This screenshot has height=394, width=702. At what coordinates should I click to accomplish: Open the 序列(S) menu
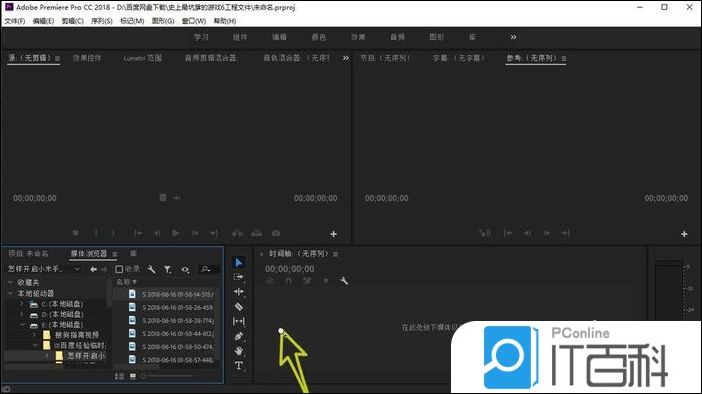coord(102,21)
